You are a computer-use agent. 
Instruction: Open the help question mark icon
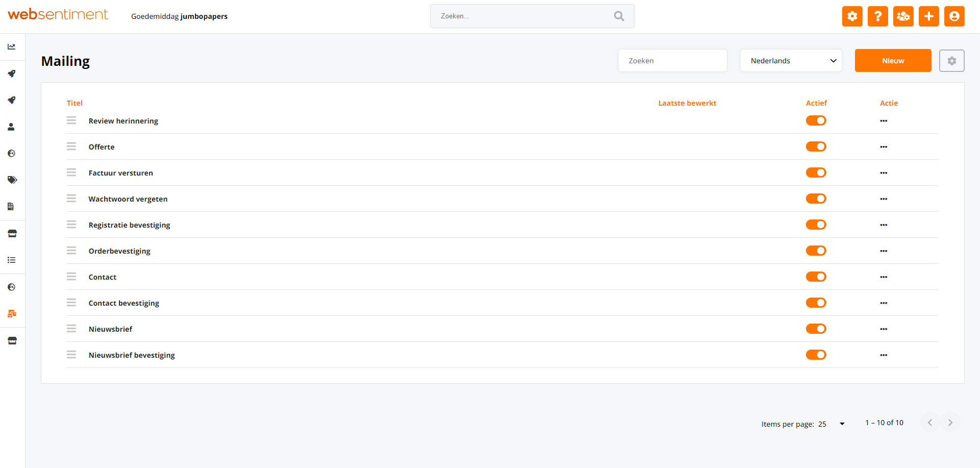tap(877, 16)
